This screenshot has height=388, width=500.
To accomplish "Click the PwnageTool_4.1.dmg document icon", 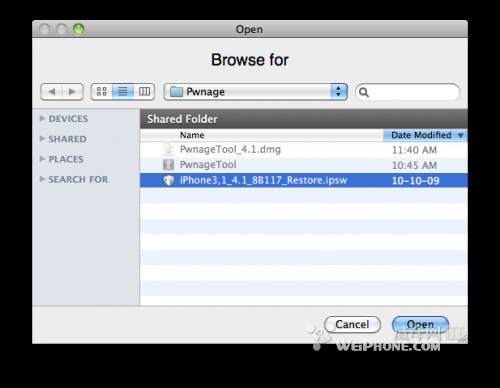I will (x=169, y=149).
